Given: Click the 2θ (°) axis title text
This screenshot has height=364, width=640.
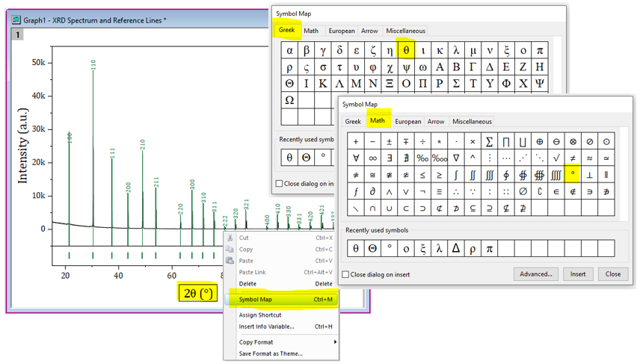Looking at the screenshot, I should (x=199, y=291).
